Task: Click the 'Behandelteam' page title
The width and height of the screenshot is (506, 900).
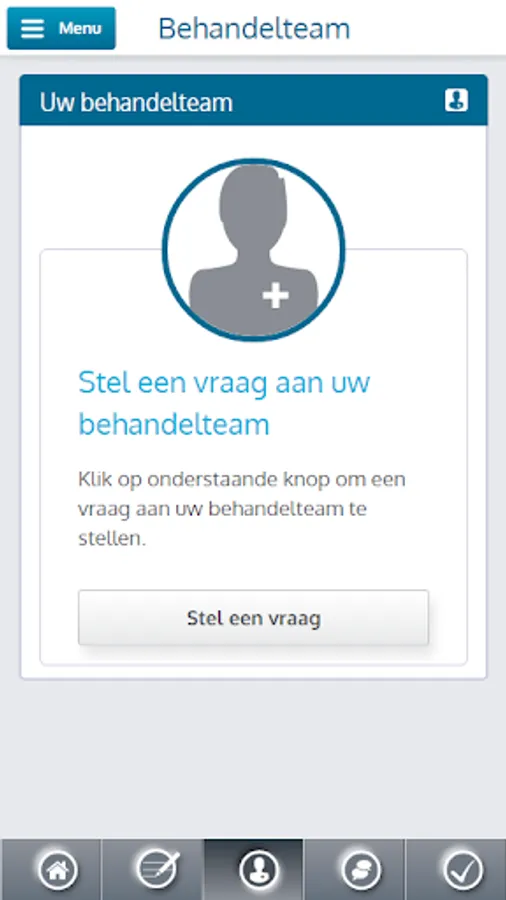Action: pyautogui.click(x=254, y=28)
